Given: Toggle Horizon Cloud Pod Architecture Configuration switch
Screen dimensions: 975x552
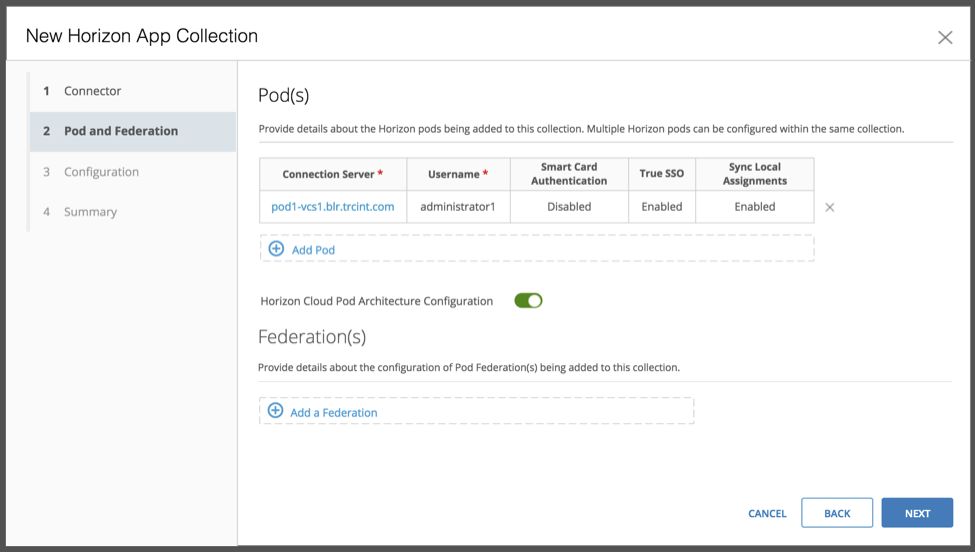Looking at the screenshot, I should point(528,301).
